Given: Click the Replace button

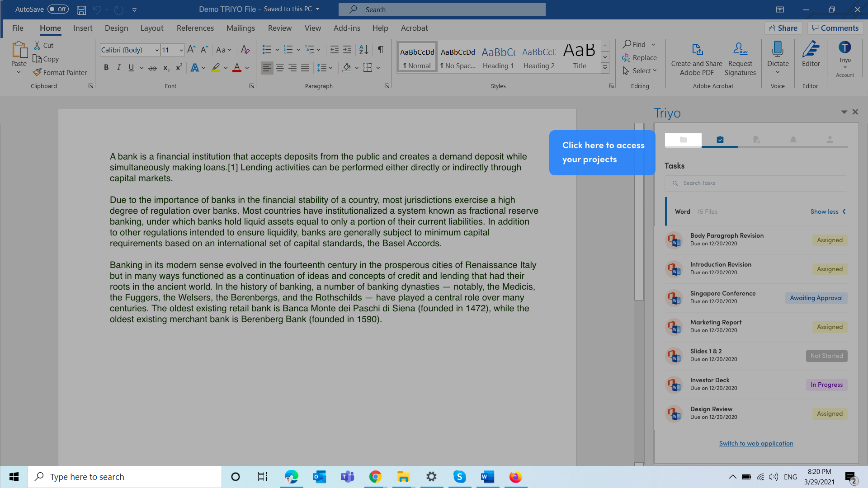Looking at the screenshot, I should (639, 57).
